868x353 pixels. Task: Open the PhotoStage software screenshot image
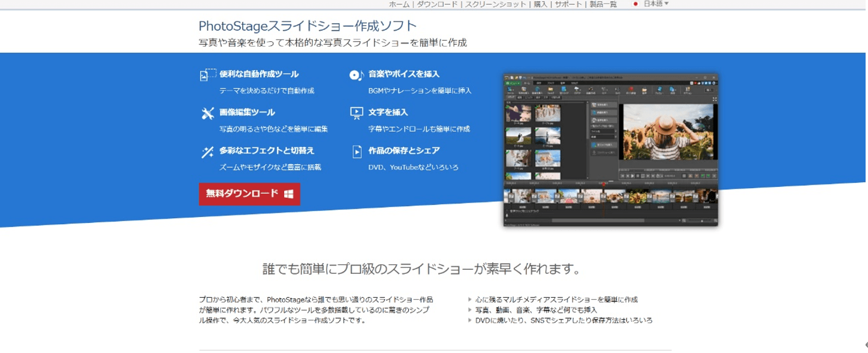[x=611, y=150]
